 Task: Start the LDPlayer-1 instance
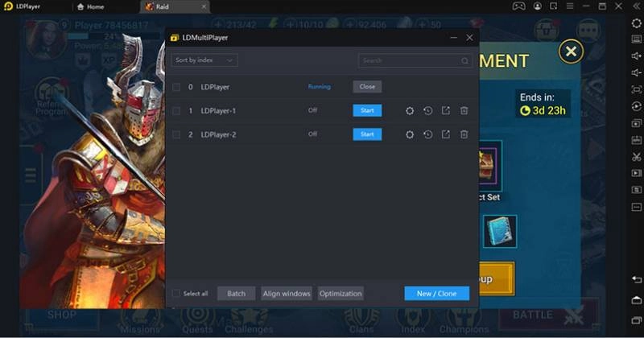click(367, 110)
